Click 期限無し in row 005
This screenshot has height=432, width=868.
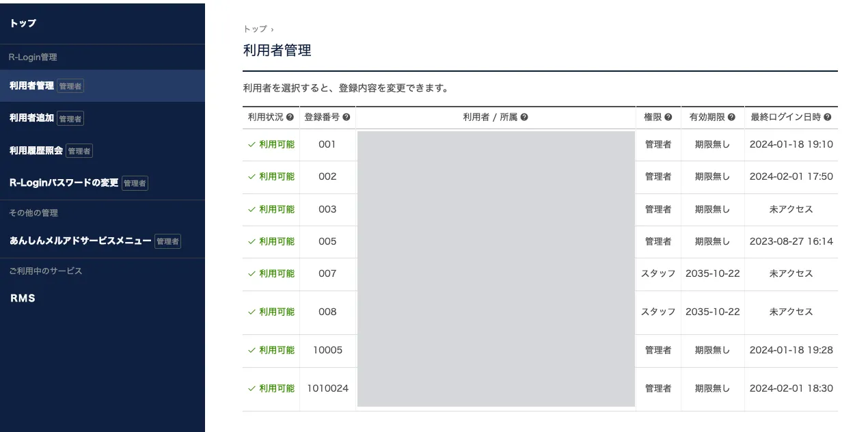pyautogui.click(x=713, y=241)
